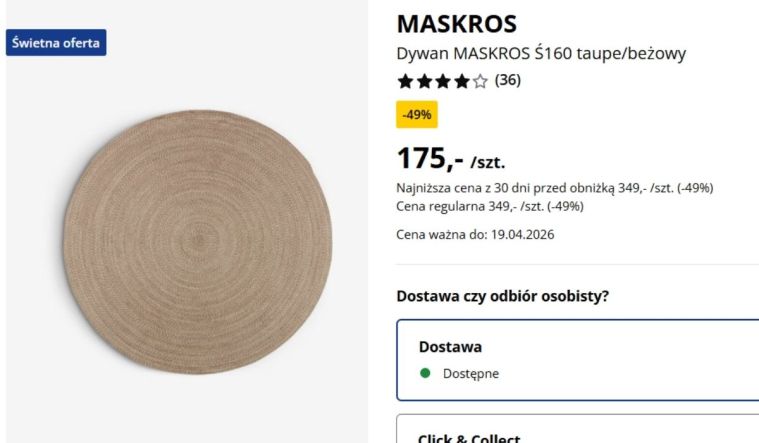This screenshot has height=443, width=759.
Task: Click the Dostępne availability label
Action: click(471, 373)
